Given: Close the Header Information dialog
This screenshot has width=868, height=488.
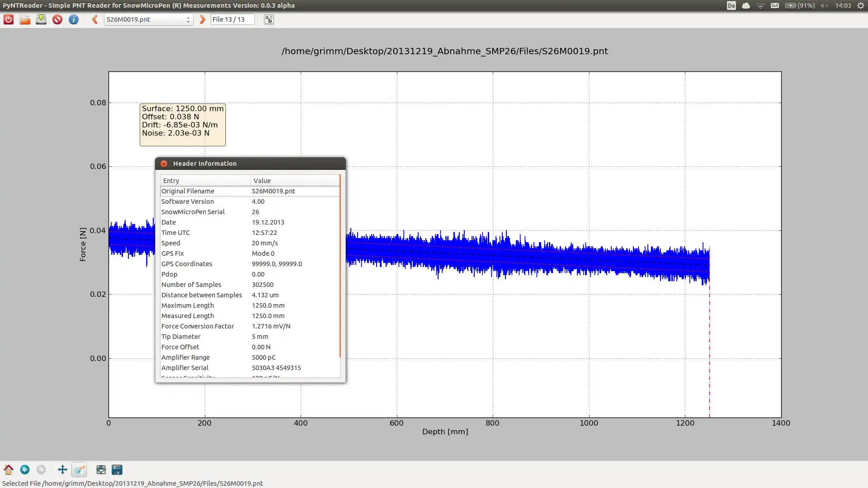Looking at the screenshot, I should 164,164.
